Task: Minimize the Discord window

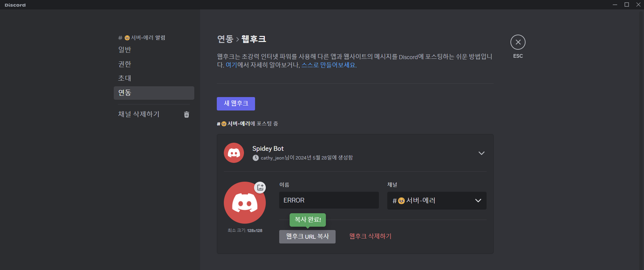Action: (x=615, y=5)
